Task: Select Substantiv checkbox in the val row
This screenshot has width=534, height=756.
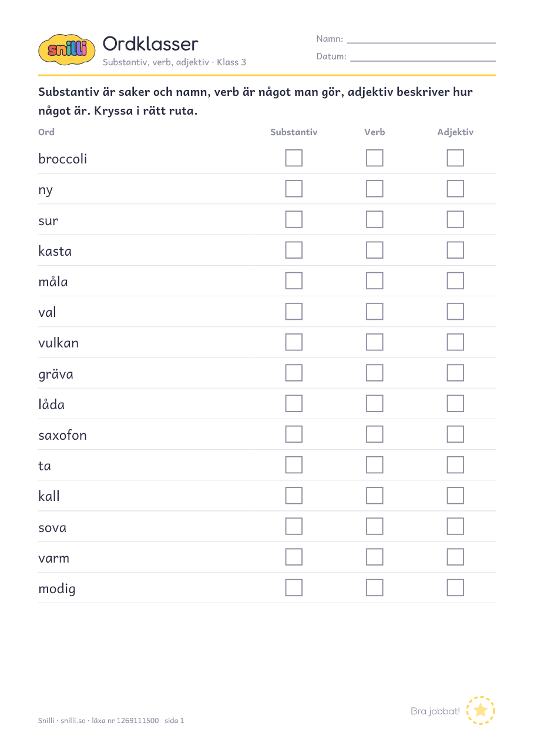Action: point(294,312)
